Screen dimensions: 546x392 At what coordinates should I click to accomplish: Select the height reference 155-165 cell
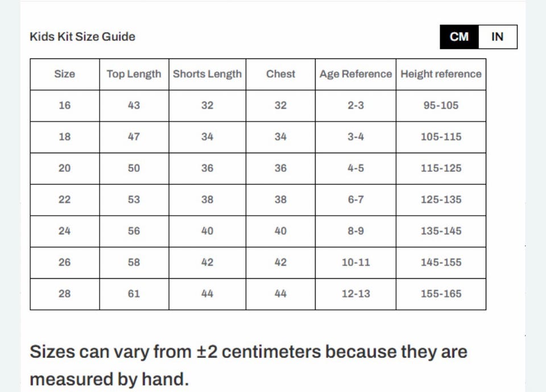point(441,294)
